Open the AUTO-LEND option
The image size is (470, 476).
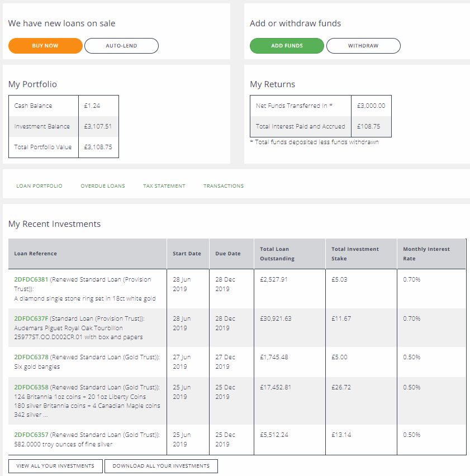point(121,46)
